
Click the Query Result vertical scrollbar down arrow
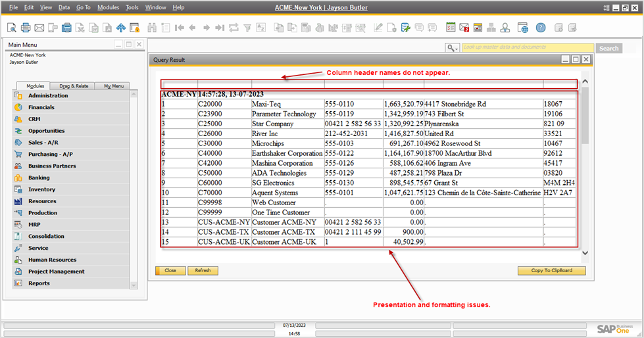point(585,253)
